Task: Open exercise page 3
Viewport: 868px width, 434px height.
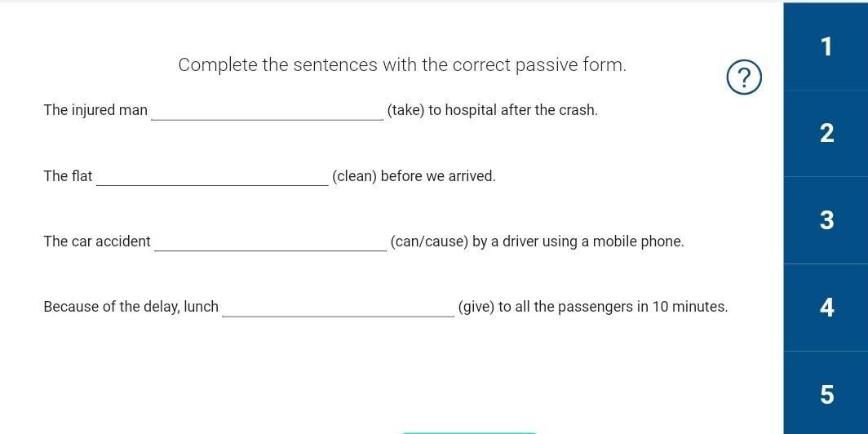Action: (826, 220)
